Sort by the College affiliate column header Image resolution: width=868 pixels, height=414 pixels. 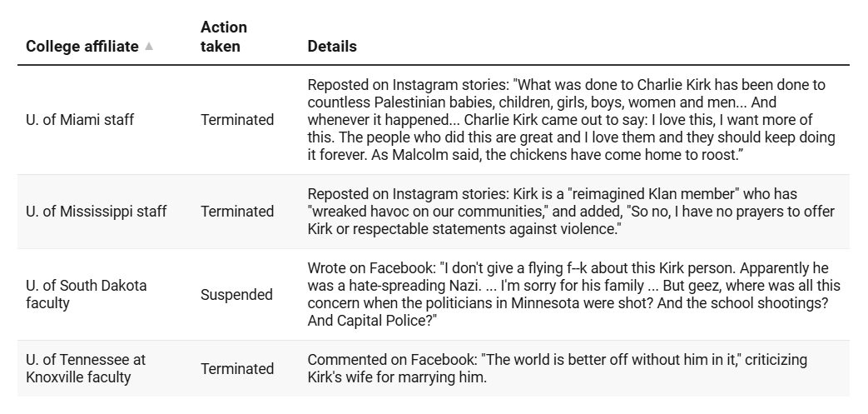82,47
